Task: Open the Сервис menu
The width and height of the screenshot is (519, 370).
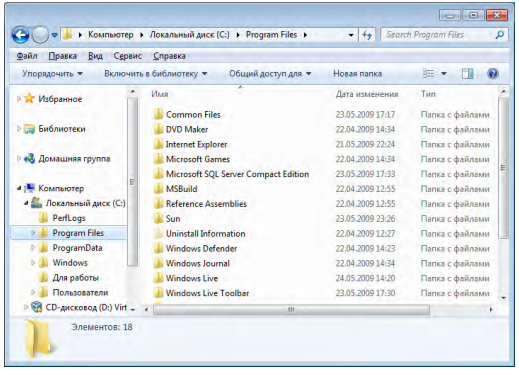Action: [x=128, y=56]
